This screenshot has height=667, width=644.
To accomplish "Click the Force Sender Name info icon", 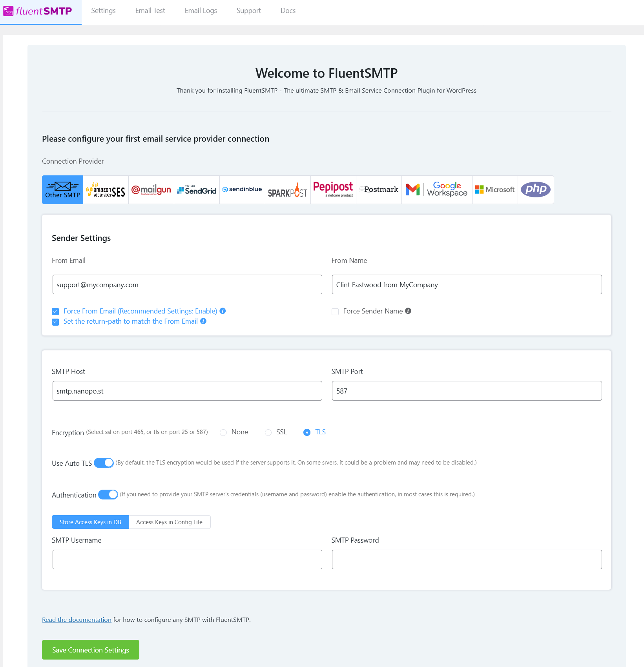I will [408, 311].
